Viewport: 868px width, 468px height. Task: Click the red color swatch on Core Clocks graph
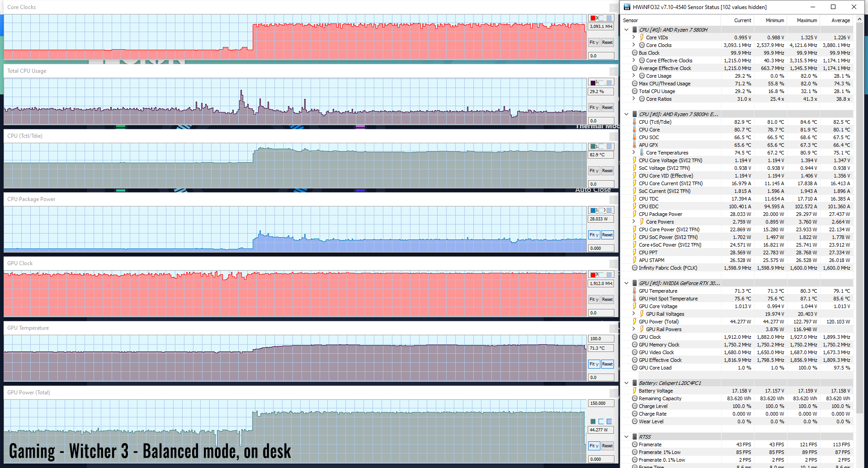593,18
